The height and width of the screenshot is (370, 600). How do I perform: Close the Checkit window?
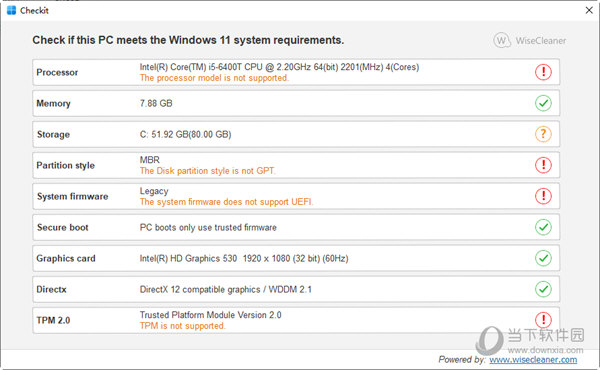point(589,10)
